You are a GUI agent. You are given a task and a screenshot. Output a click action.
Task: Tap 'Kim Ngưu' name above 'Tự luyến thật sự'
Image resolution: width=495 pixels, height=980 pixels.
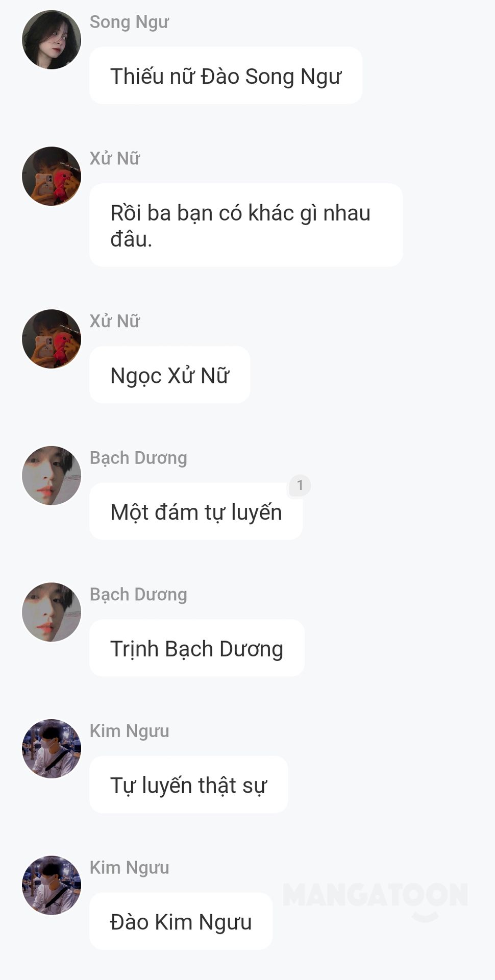(130, 731)
